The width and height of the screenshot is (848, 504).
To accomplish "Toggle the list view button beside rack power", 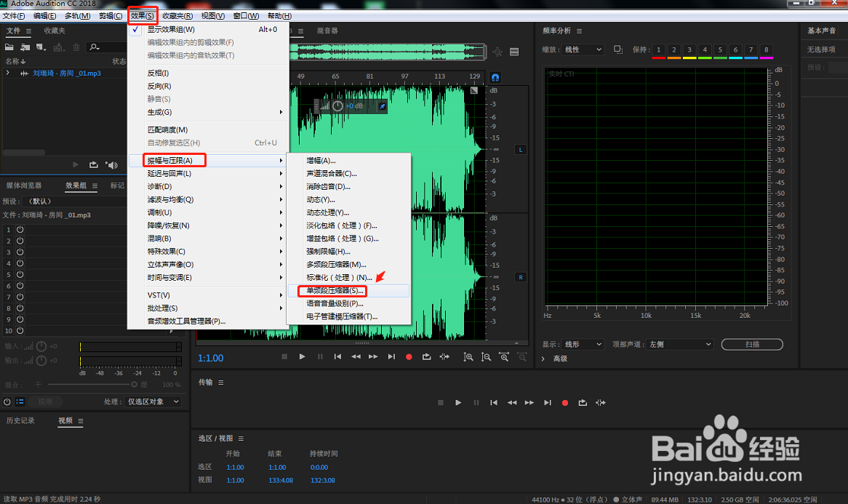I will tap(20, 401).
